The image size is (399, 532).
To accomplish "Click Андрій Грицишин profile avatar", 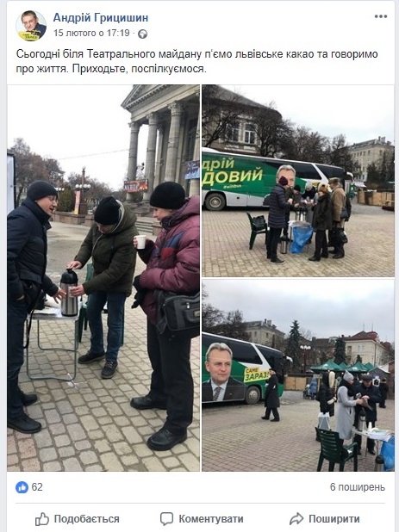I will (x=31, y=26).
